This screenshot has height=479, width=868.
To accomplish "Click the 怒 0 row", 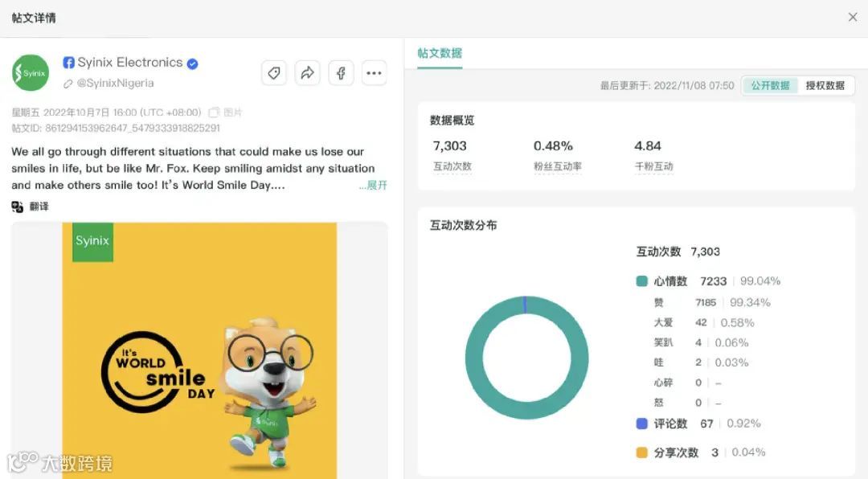I will (x=687, y=403).
